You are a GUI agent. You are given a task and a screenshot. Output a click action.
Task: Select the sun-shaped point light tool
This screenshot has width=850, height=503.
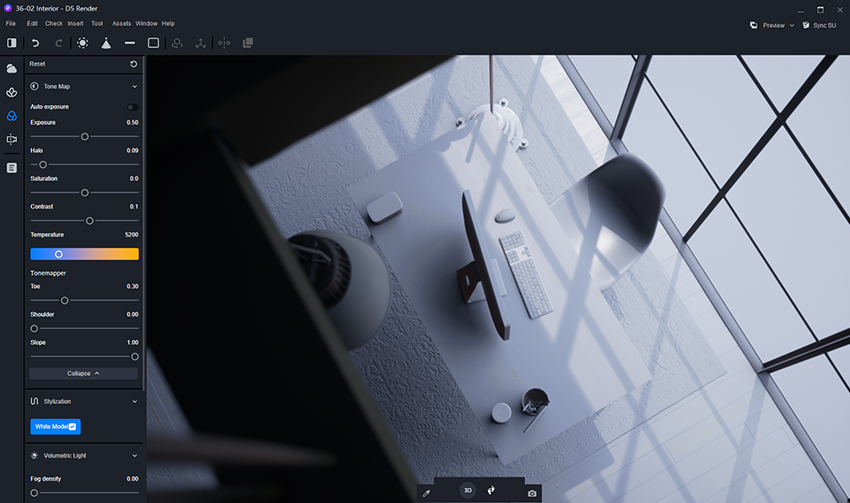tap(82, 43)
